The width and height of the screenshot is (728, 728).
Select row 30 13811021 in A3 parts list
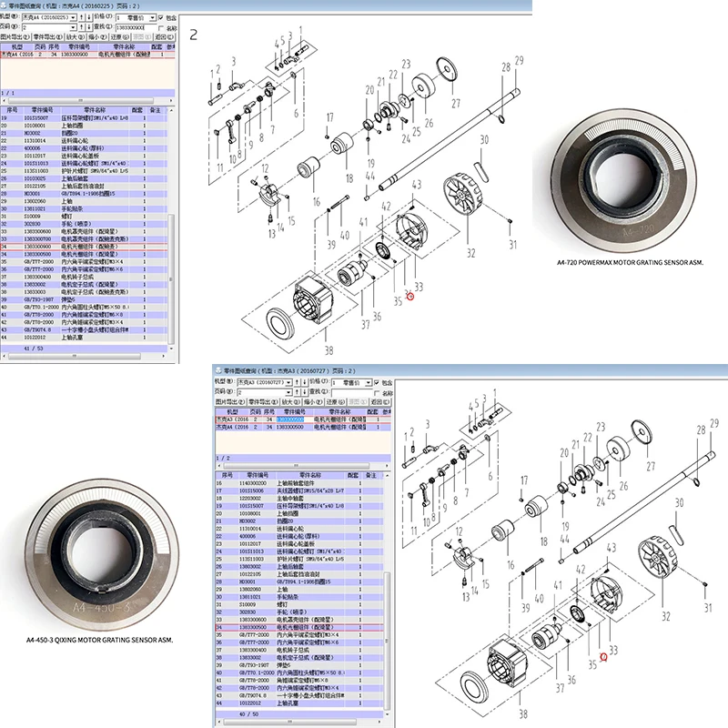pyautogui.click(x=299, y=597)
